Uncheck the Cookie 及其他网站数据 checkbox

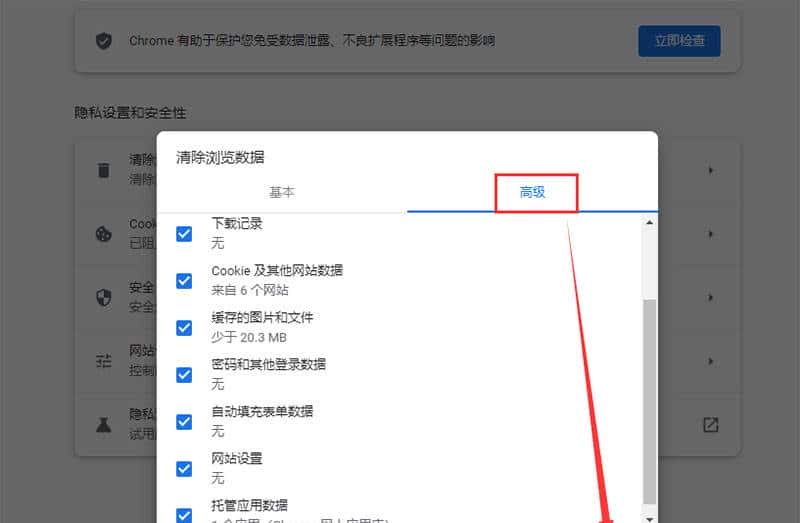click(184, 281)
